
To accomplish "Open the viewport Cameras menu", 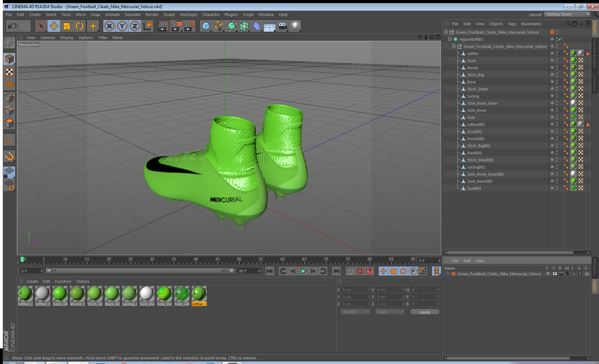I will (48, 38).
